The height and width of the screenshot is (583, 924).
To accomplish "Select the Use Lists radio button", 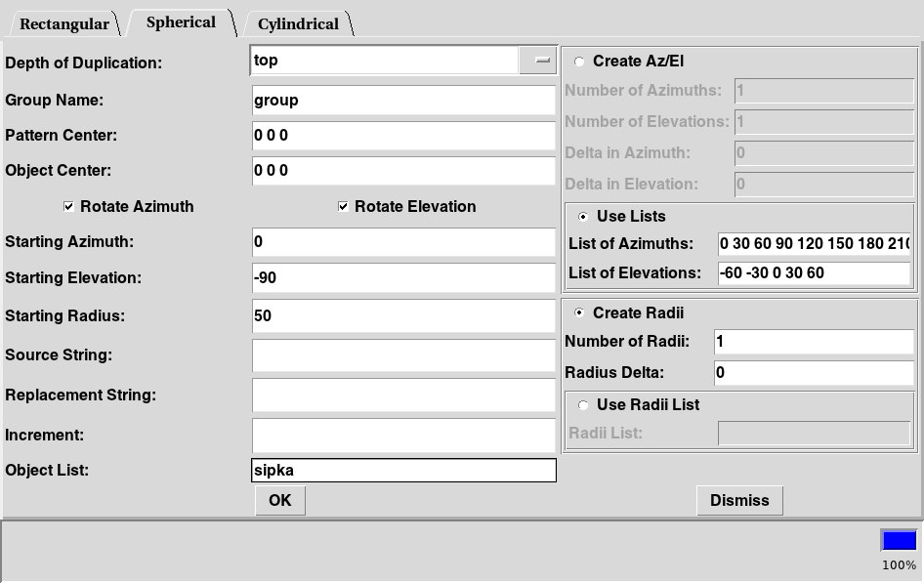I will (584, 217).
